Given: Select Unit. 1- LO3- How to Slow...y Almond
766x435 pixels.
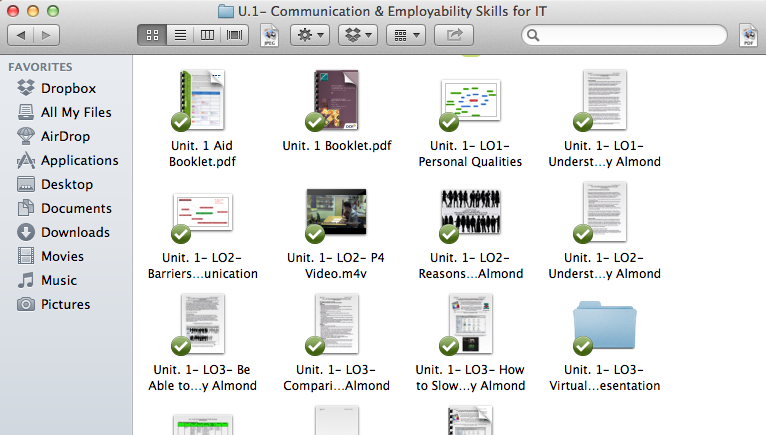Looking at the screenshot, I should pos(470,324).
